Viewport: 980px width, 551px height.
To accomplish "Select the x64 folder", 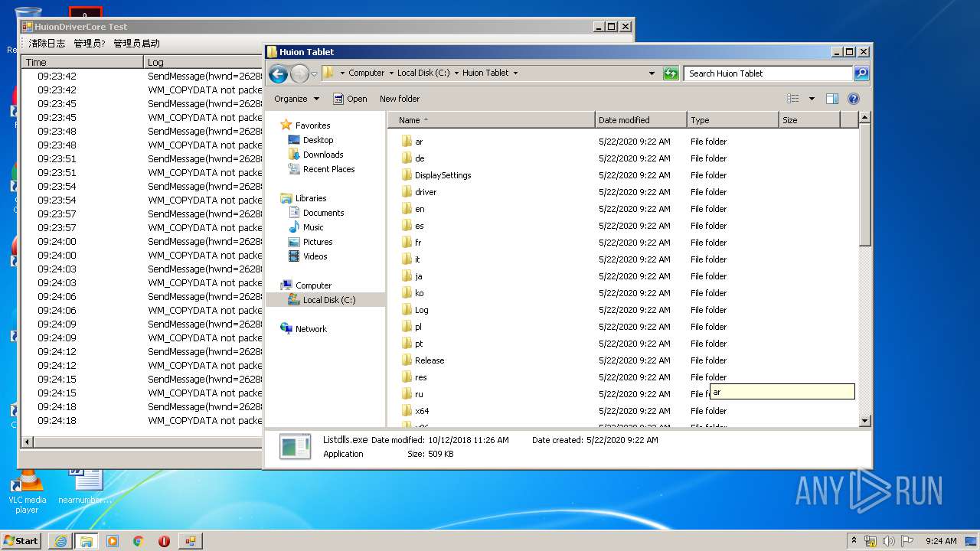I will pyautogui.click(x=422, y=411).
